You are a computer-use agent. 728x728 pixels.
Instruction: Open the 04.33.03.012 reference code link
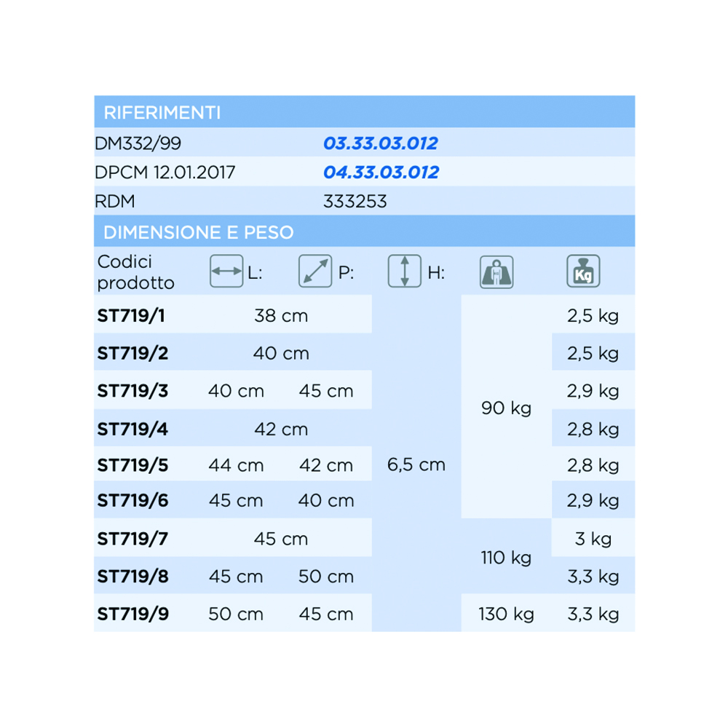pos(381,173)
